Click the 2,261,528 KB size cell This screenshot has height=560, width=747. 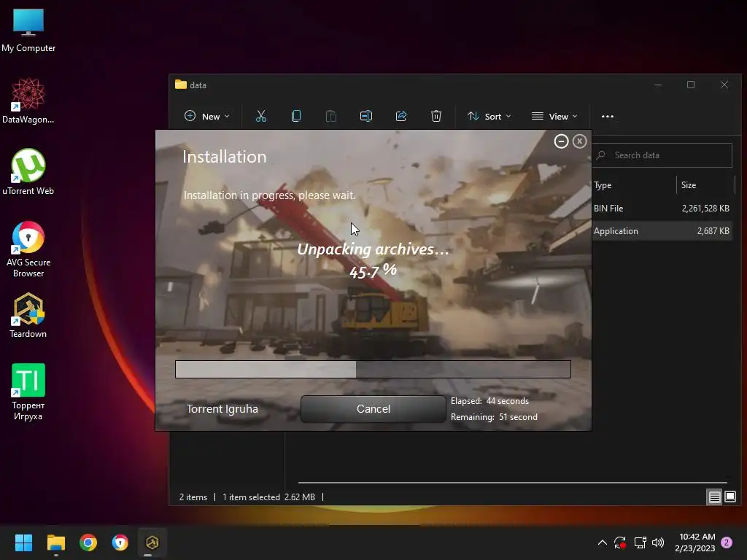[x=705, y=208]
